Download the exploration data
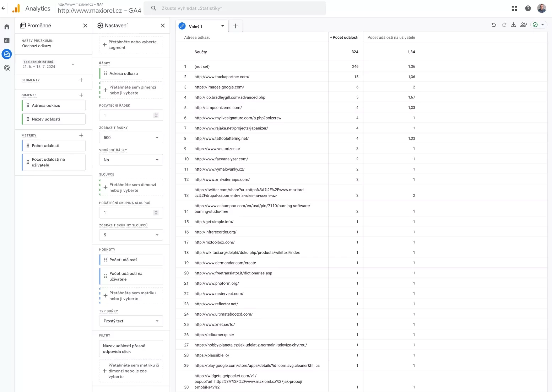This screenshot has width=552, height=392. (513, 25)
